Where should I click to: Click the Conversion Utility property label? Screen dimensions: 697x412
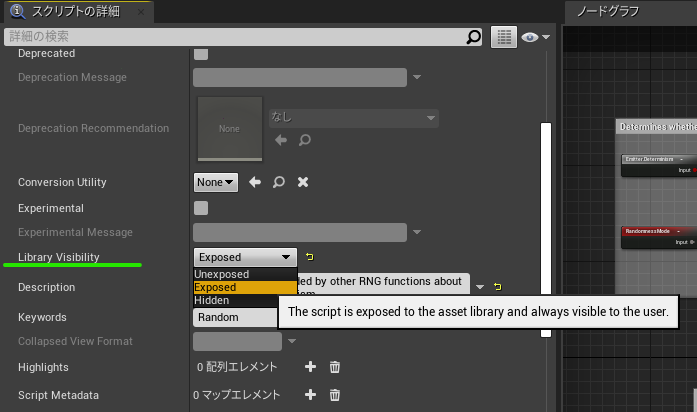62,182
